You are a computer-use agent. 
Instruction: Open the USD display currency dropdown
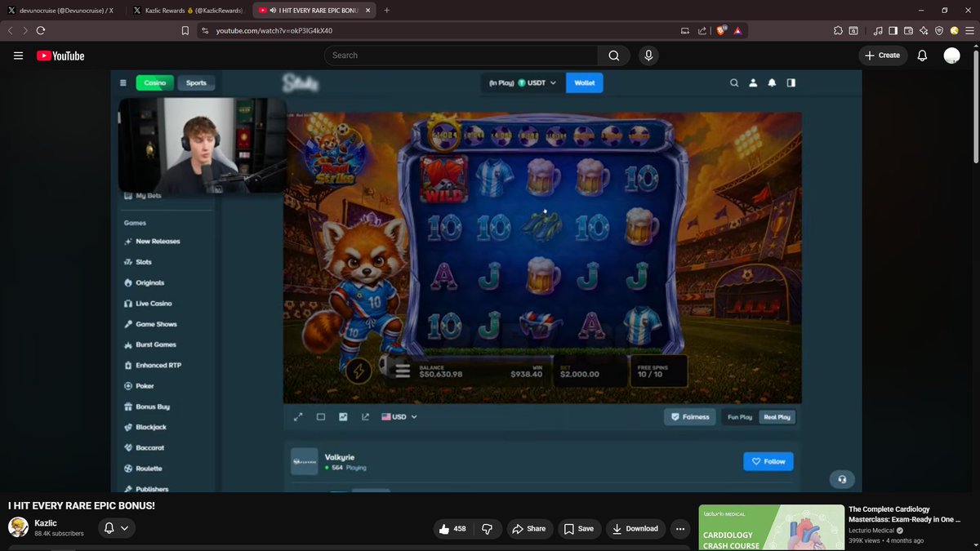pos(399,416)
